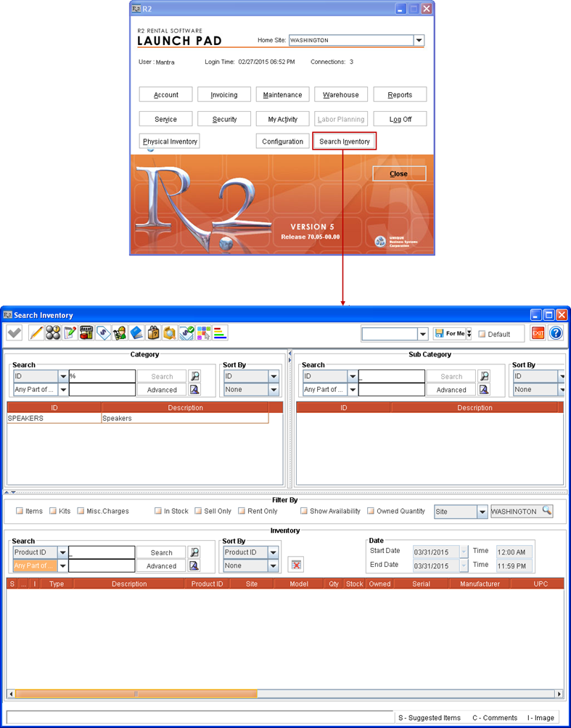Click the pencil edit toolbar icon

[x=36, y=333]
